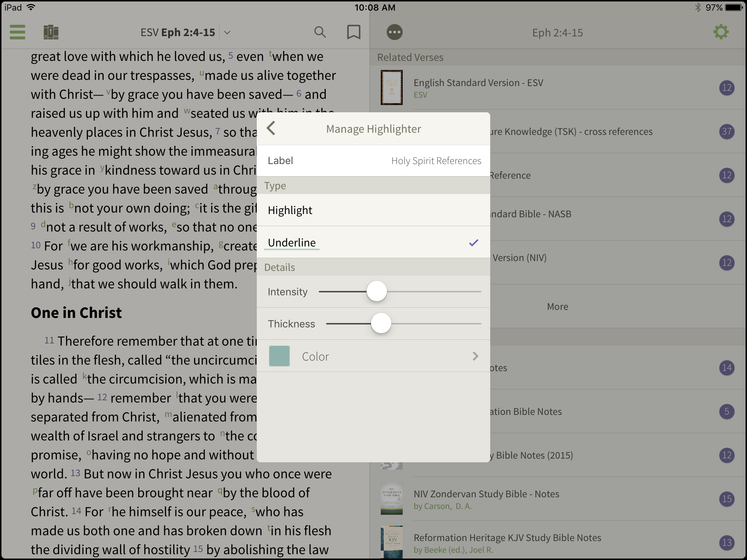This screenshot has height=560, width=747.
Task: Adjust the Intensity slider
Action: 376,291
